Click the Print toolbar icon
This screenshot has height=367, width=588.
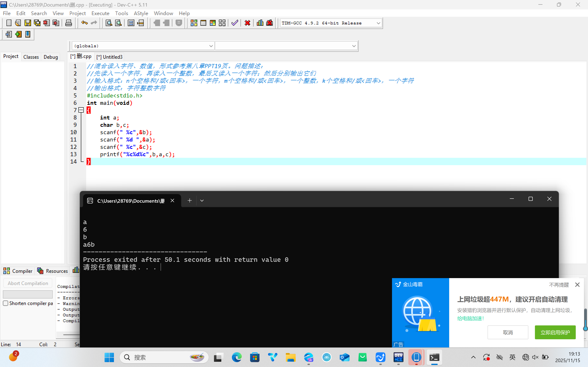pos(69,23)
